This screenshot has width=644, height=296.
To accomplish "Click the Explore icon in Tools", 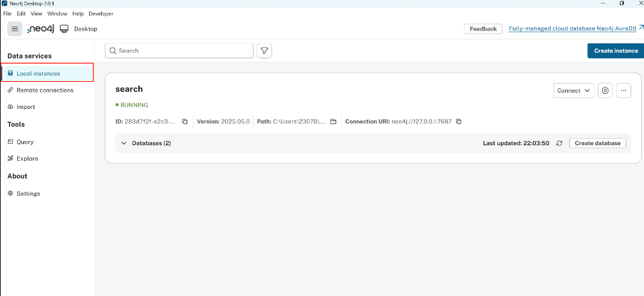I will [x=11, y=158].
